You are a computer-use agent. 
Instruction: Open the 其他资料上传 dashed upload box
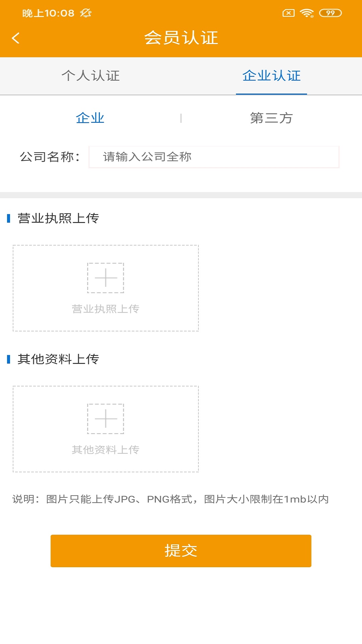[106, 429]
